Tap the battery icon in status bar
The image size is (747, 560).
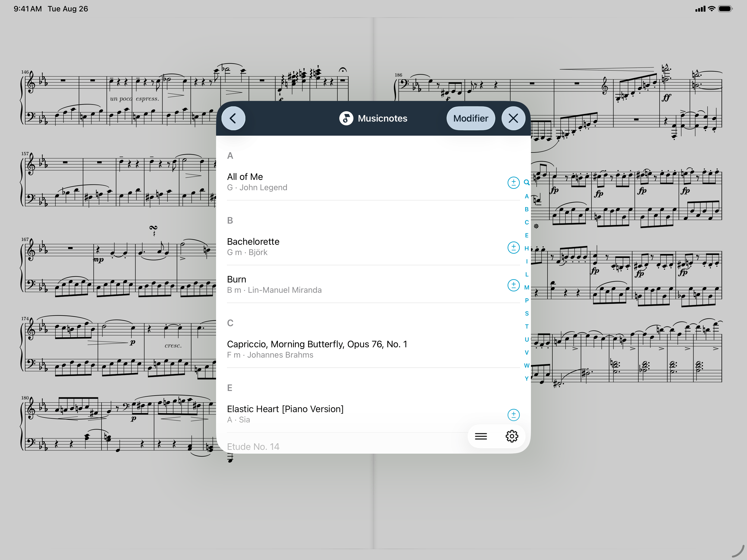point(725,9)
